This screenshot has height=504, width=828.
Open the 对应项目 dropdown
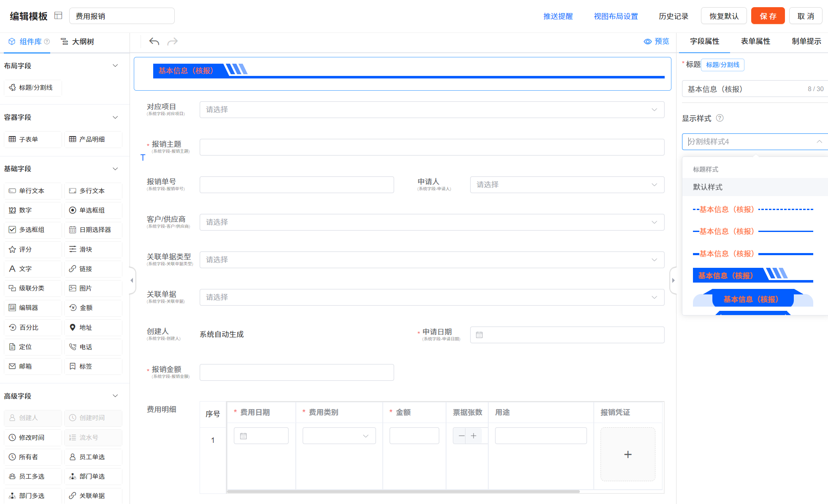432,110
